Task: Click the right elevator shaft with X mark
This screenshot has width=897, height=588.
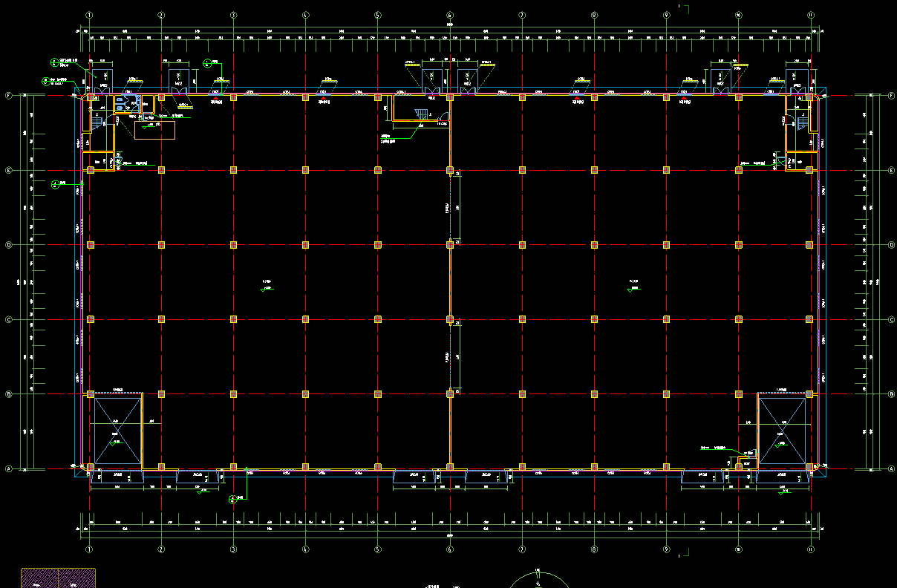Action: (781, 431)
